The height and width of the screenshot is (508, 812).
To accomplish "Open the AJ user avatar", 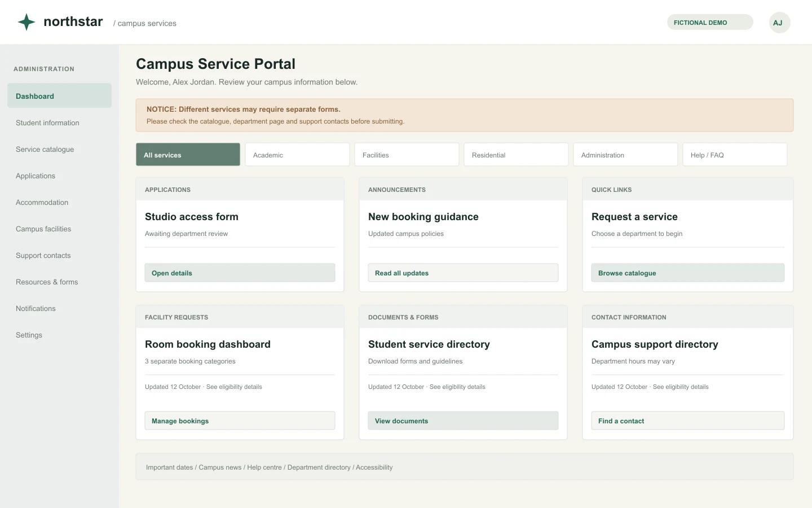I will coord(779,23).
